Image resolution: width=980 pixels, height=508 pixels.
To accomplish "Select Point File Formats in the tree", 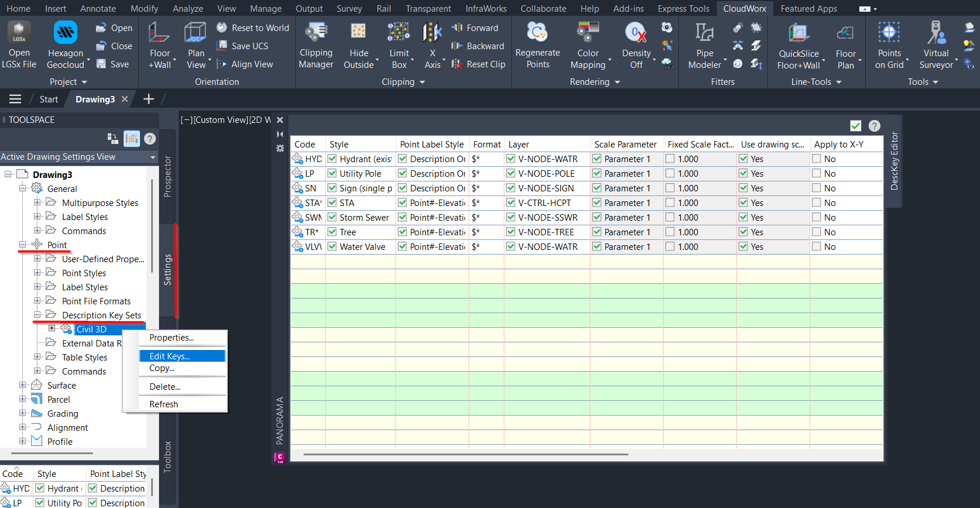I will (97, 301).
